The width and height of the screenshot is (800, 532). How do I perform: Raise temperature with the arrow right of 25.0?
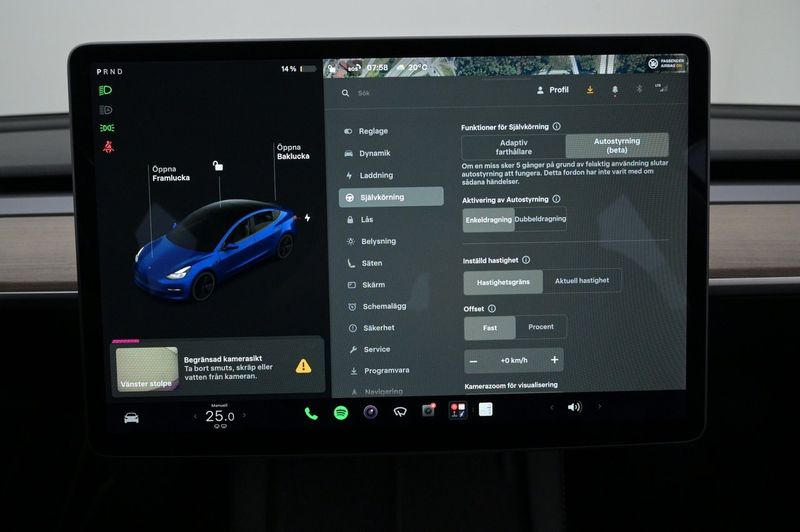[x=244, y=415]
